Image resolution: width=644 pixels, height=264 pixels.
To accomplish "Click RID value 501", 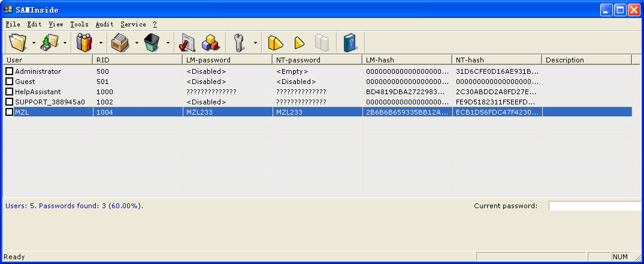I will point(102,82).
